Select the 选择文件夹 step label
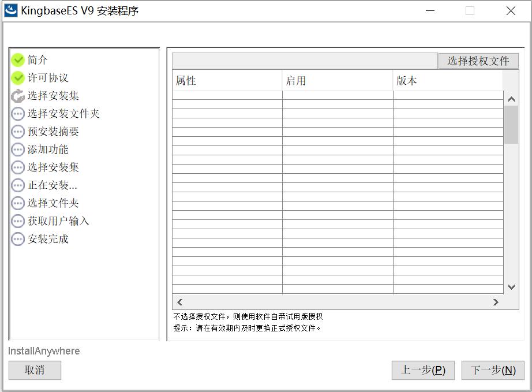 point(53,203)
